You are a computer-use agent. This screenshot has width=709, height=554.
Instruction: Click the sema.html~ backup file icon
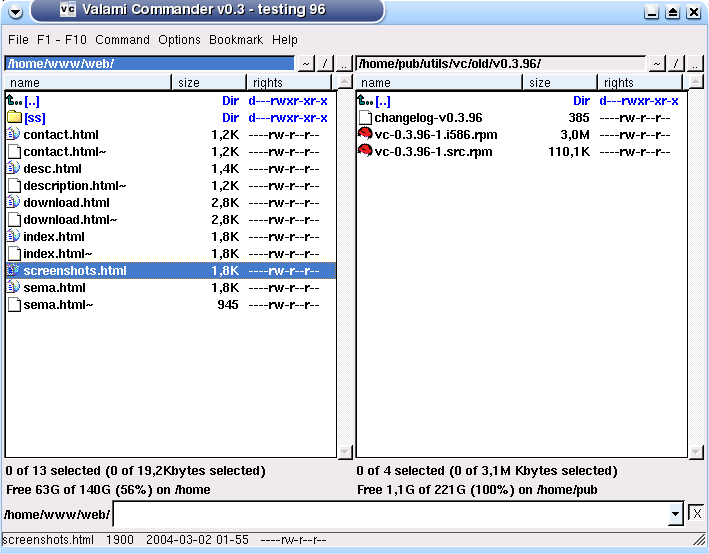pos(14,305)
